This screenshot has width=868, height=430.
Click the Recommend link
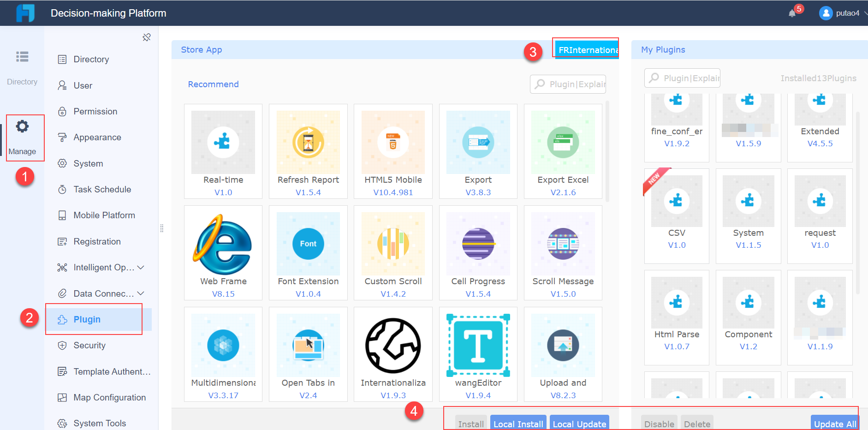(213, 84)
